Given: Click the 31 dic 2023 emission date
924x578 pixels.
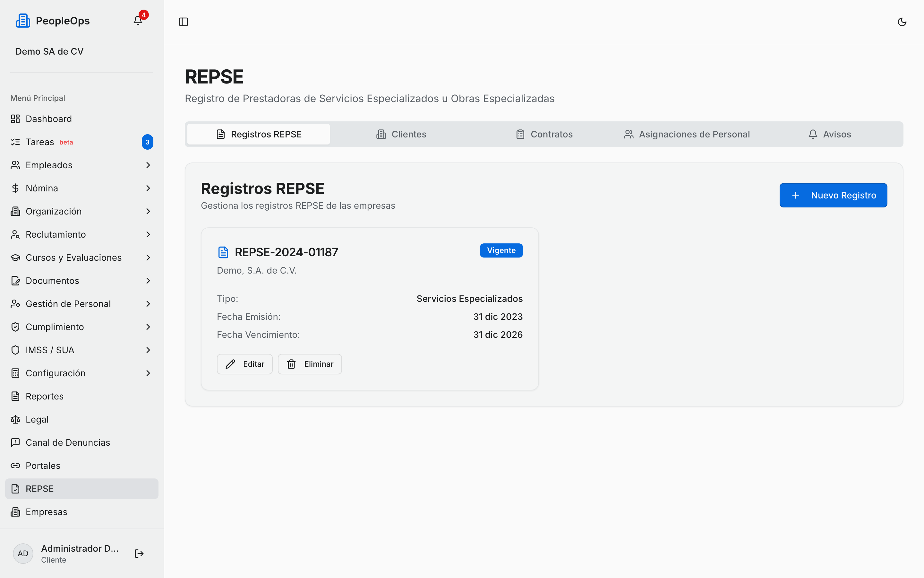Looking at the screenshot, I should click(498, 317).
